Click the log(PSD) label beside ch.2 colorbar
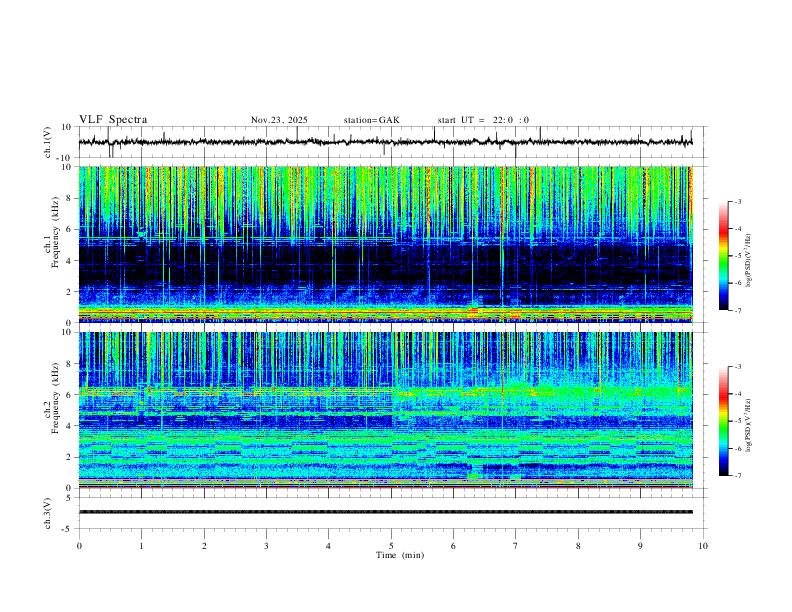The height and width of the screenshot is (612, 792). (x=749, y=426)
